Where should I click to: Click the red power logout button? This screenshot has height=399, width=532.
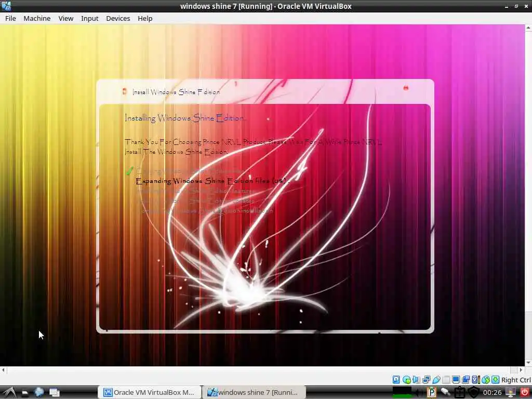click(x=525, y=393)
